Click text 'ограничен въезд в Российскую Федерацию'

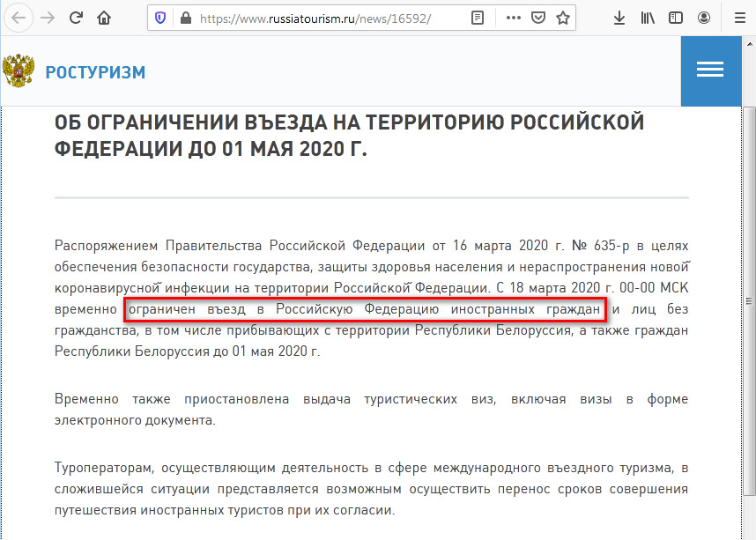(284, 309)
